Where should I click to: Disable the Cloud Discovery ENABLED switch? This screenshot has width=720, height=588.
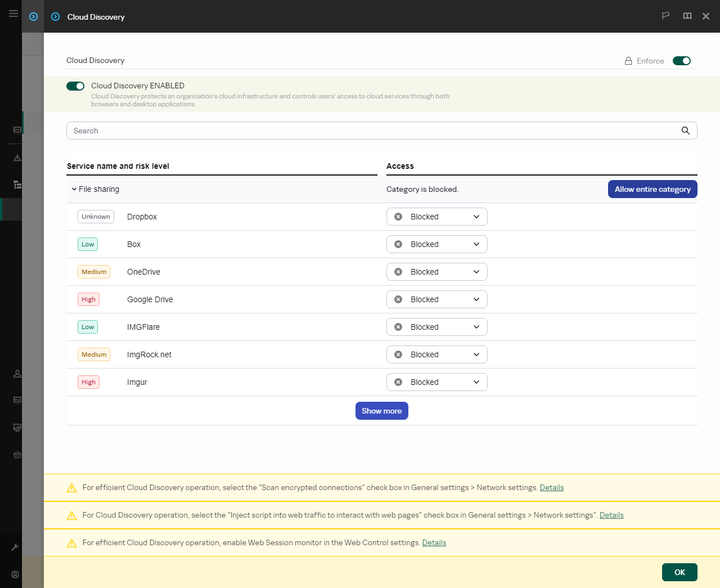[75, 86]
